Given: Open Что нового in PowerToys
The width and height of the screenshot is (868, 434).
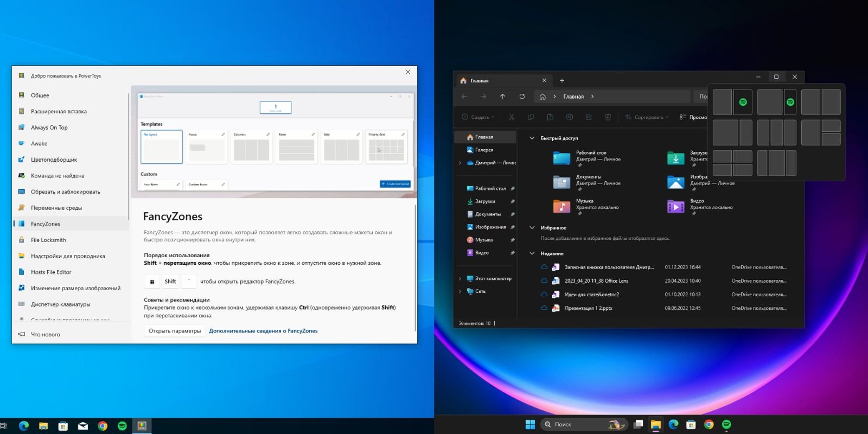Looking at the screenshot, I should (71, 334).
